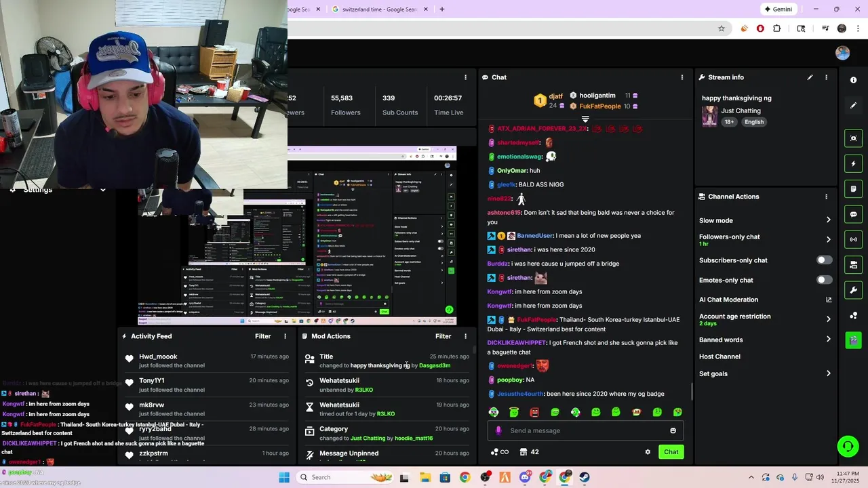868x488 pixels.
Task: Expand Banned words settings
Action: click(x=829, y=340)
